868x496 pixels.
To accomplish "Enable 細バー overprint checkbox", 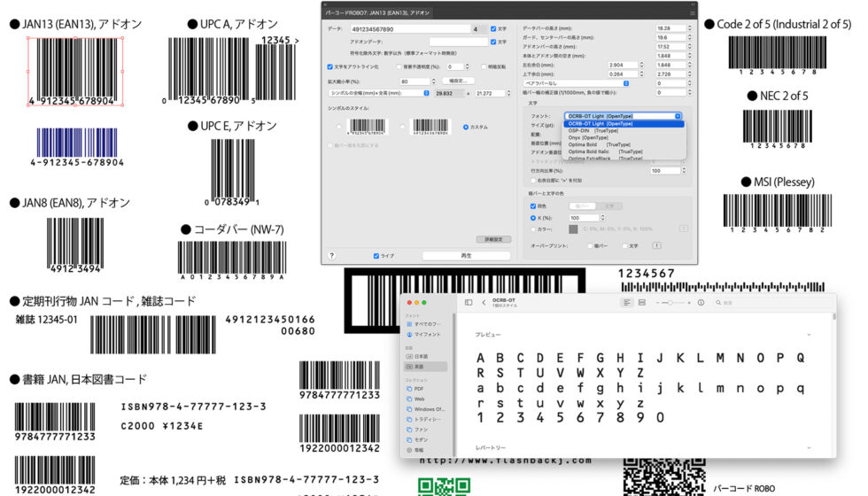I will pos(590,245).
